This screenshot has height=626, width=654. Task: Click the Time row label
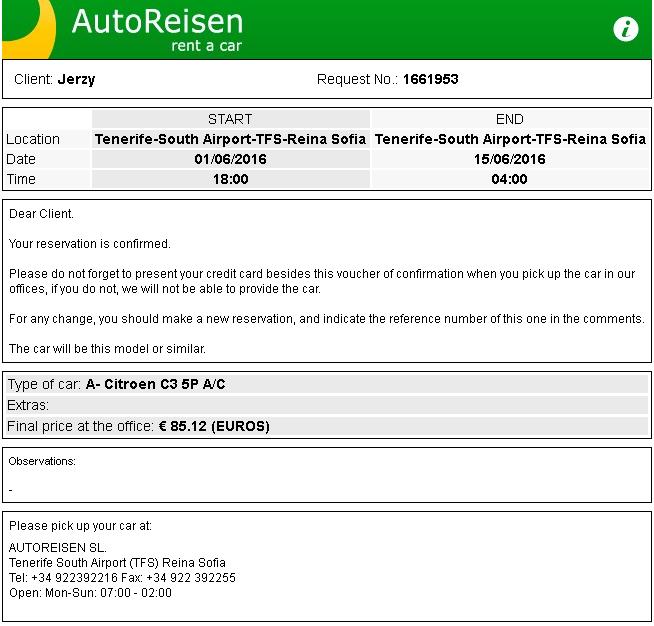click(x=21, y=179)
